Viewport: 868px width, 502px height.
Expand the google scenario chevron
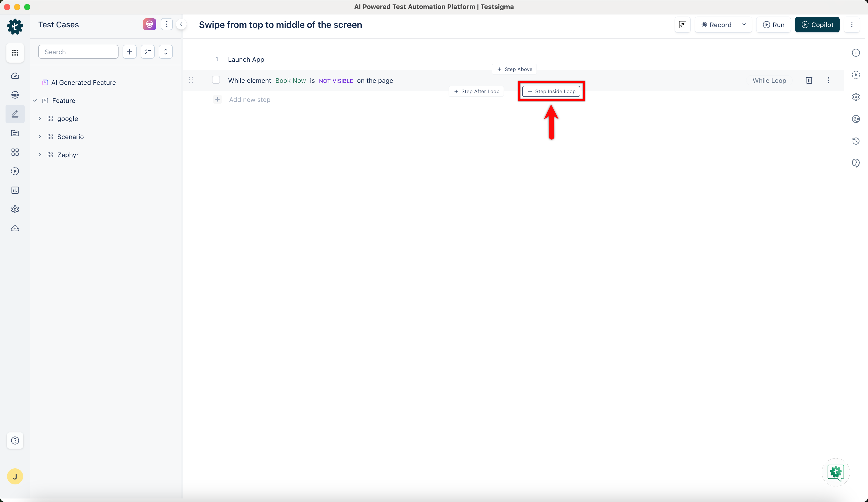(x=40, y=118)
